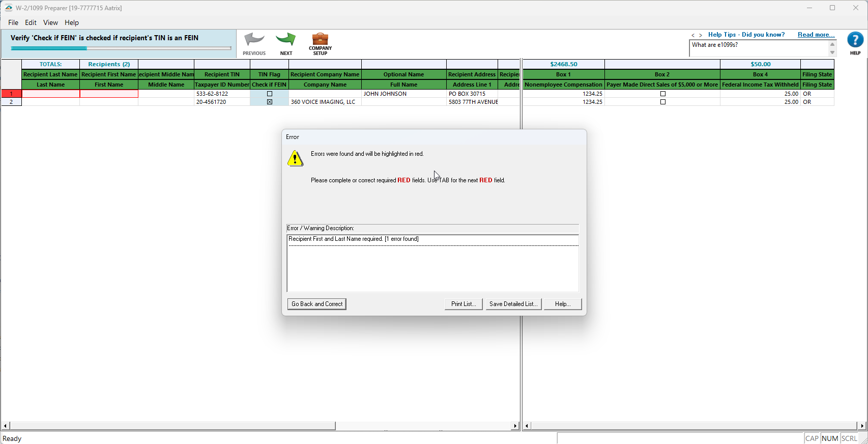Screen dimensions: 868x444
Task: Uncheck FEIN checkbox for 360 Voice Imaging
Action: (270, 102)
